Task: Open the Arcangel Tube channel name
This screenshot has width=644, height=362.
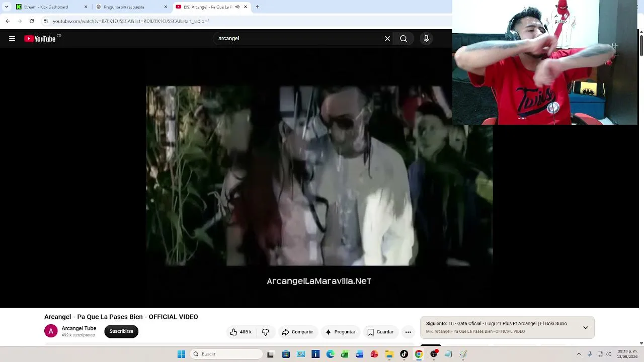Action: pos(79,328)
